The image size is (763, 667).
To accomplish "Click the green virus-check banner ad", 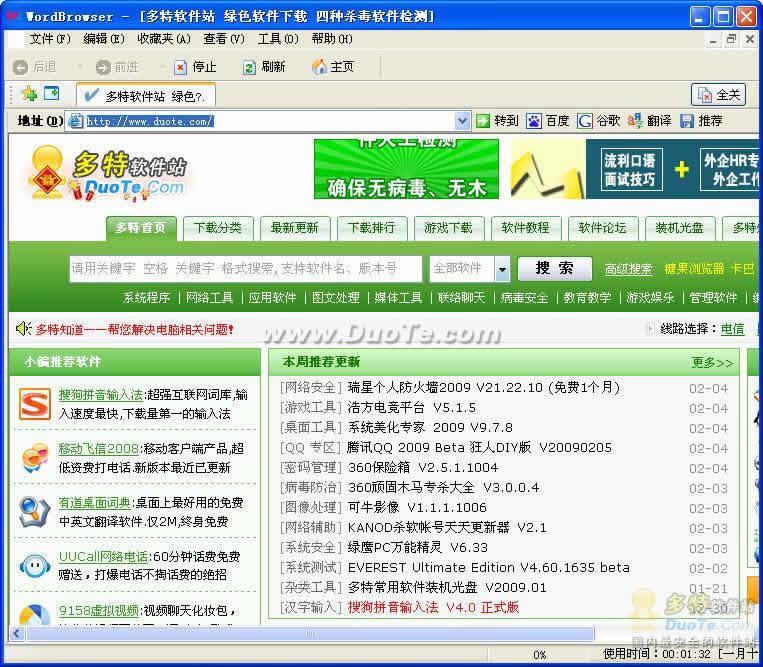I will (406, 169).
